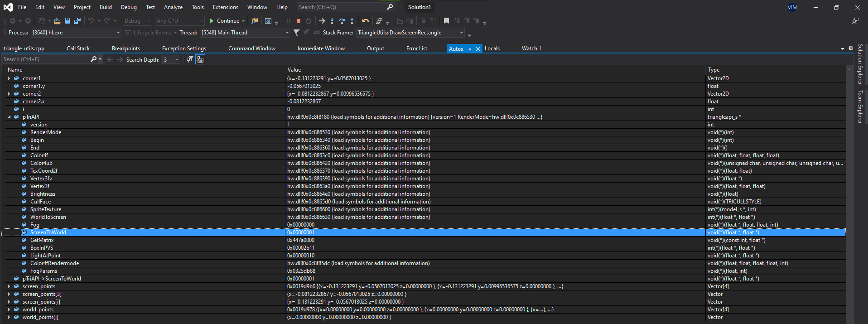Click the Open File folder icon
The height and width of the screenshot is (324, 868).
pos(58,21)
